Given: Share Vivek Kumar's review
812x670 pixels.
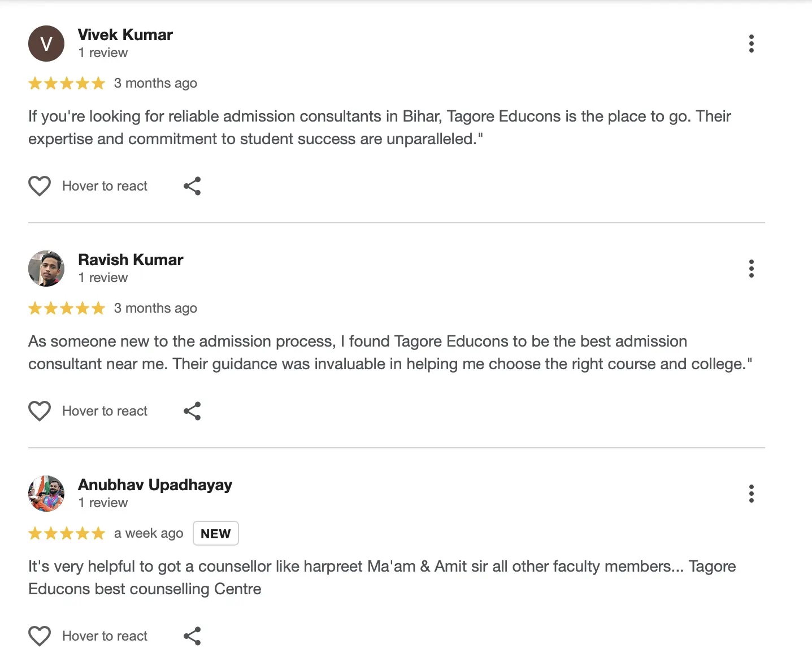Looking at the screenshot, I should click(x=192, y=186).
